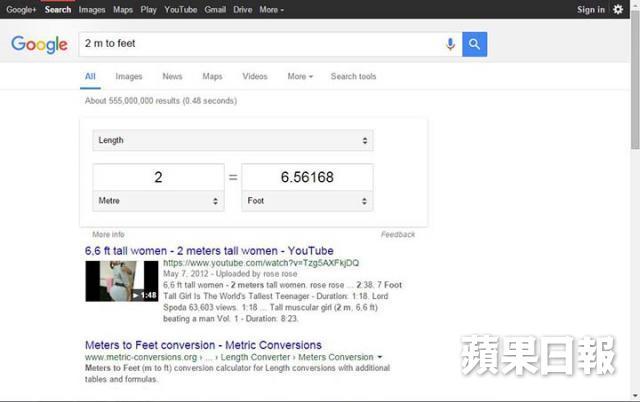Open the Foot unit dropdown
The height and width of the screenshot is (402, 640).
(x=307, y=201)
